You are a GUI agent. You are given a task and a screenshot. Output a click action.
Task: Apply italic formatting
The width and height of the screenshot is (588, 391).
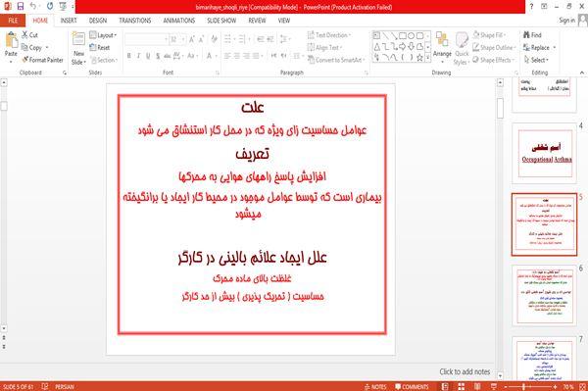pos(139,56)
